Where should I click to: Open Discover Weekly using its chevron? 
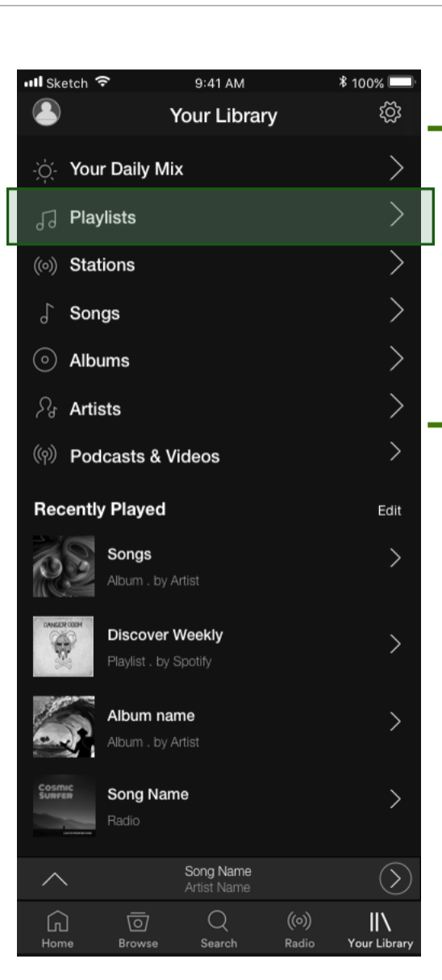(395, 643)
